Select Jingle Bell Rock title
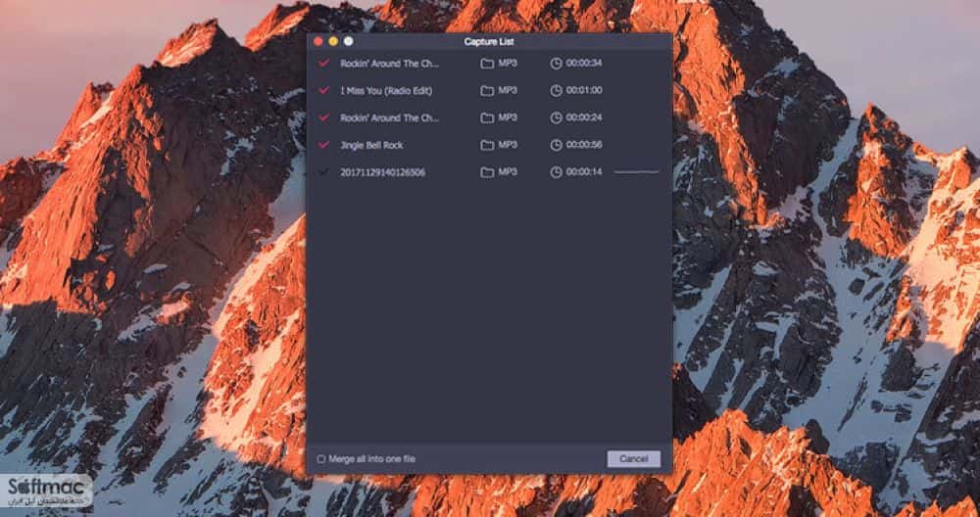The width and height of the screenshot is (980, 517). [371, 145]
